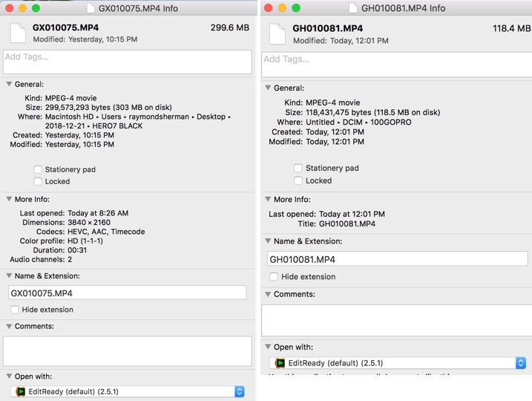Screen dimensions: 532x401
Task: Collapse Comments section in GH010081.MP4 window
Action: [x=268, y=294]
